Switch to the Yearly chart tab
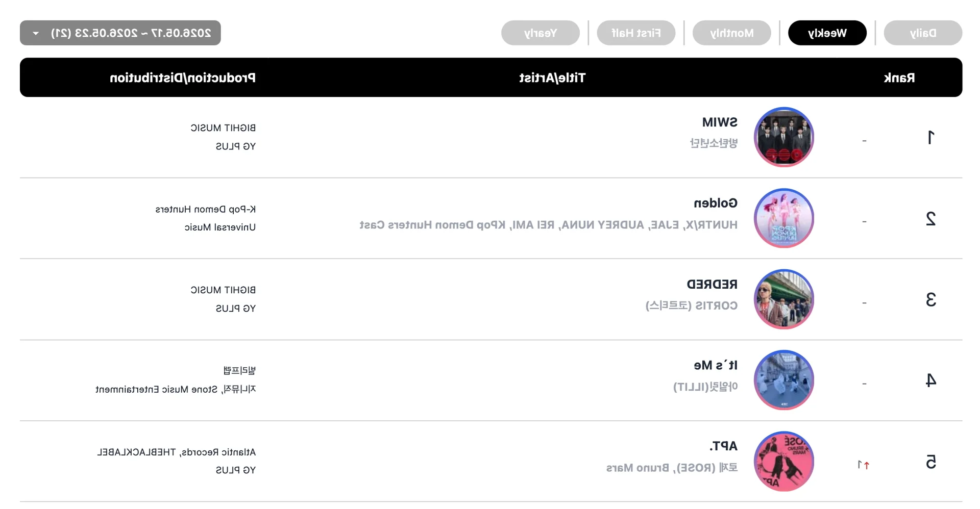This screenshot has height=509, width=980. tap(541, 33)
